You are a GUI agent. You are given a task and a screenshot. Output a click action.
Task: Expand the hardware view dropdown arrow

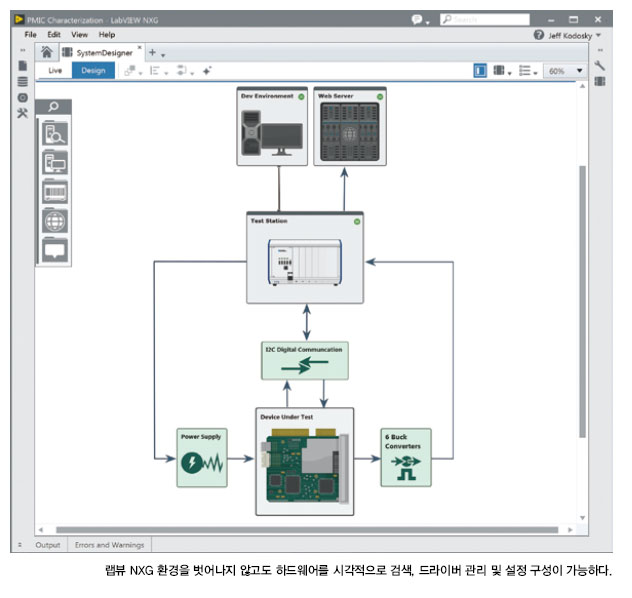coord(509,73)
